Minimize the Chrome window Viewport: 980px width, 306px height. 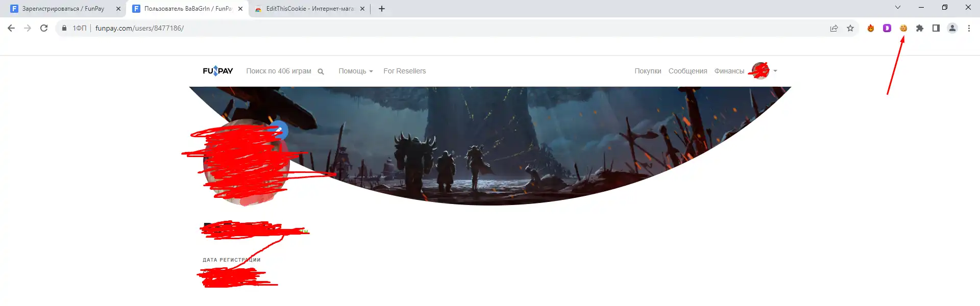[x=921, y=7]
